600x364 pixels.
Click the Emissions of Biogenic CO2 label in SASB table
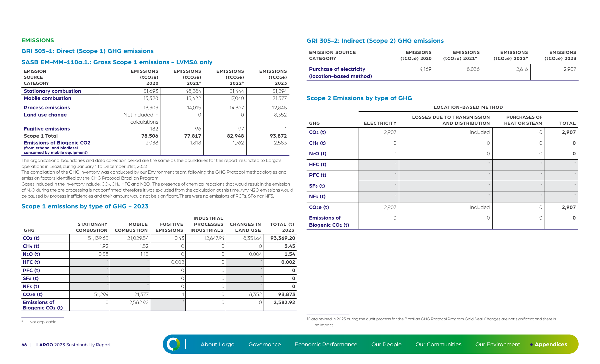point(57,147)
